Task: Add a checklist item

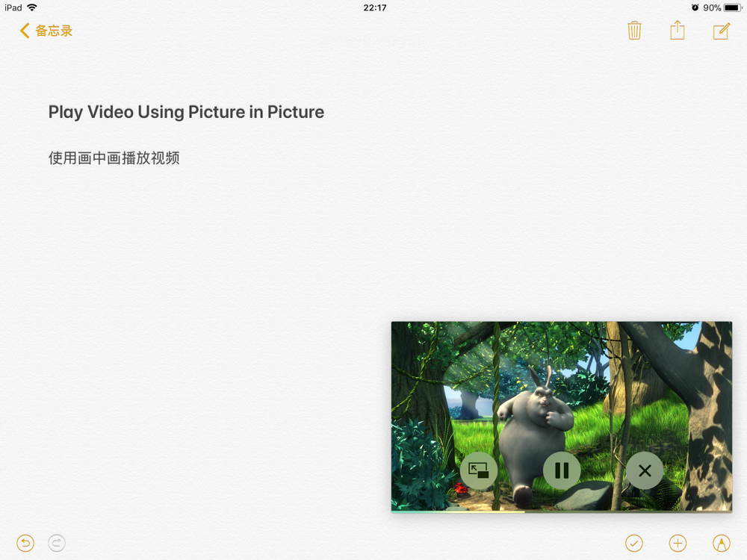Action: pyautogui.click(x=633, y=543)
